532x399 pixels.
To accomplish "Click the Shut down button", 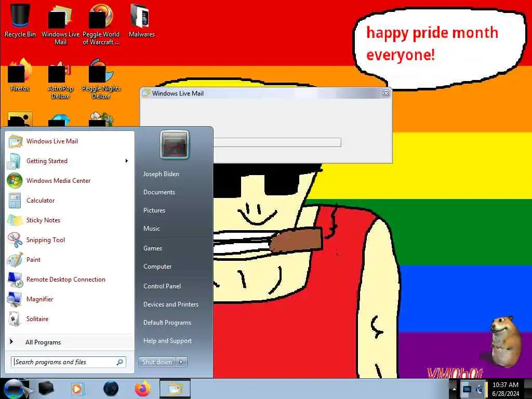I will 157,362.
